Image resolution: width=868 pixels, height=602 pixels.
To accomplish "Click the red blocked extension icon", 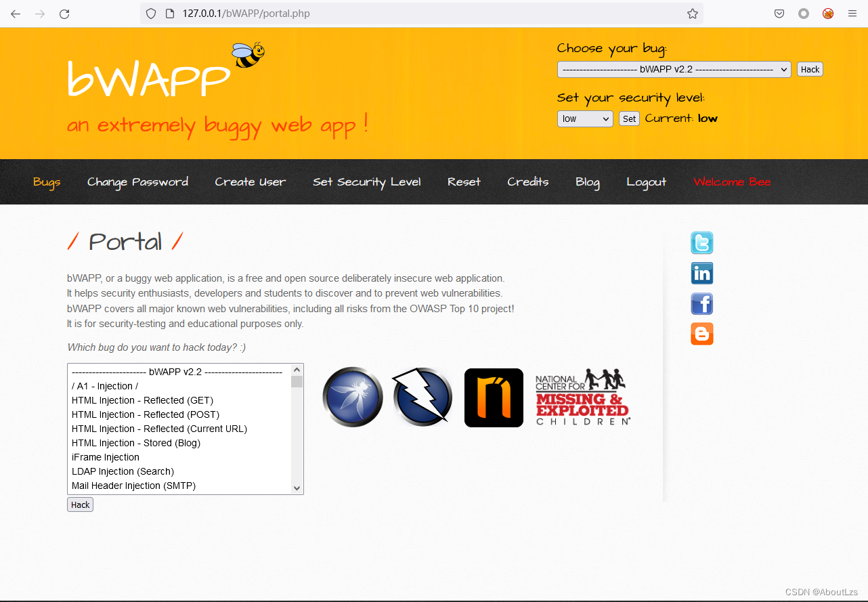I will [x=828, y=14].
